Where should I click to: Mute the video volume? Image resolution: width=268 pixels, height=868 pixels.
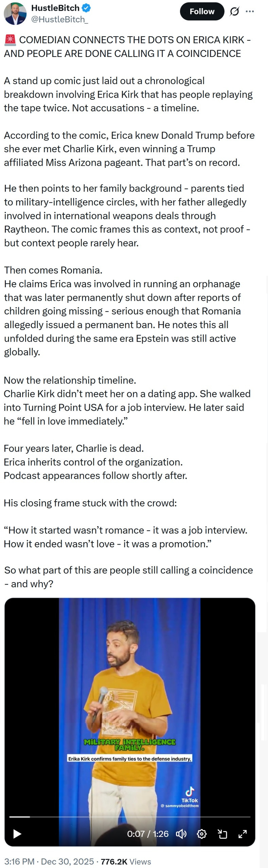click(181, 834)
